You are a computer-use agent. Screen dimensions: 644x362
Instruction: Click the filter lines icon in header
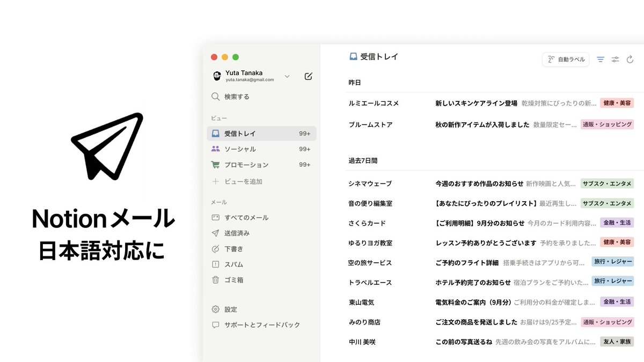coord(601,60)
